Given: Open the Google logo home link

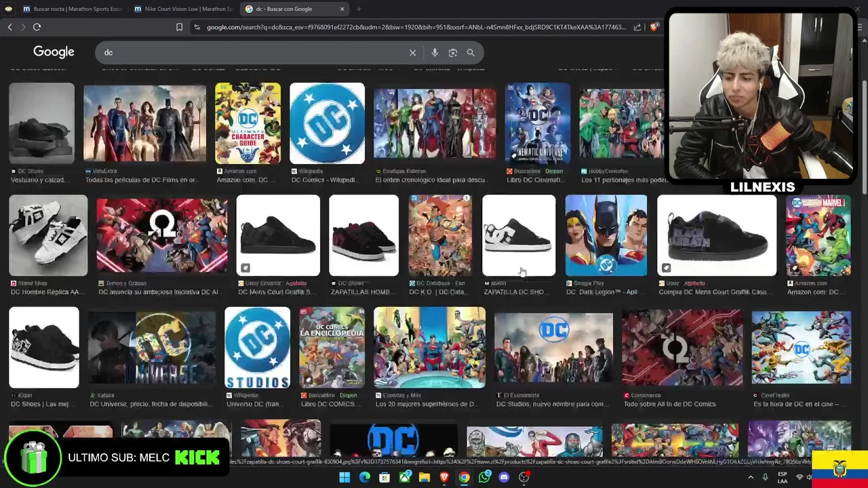Looking at the screenshot, I should [x=54, y=52].
